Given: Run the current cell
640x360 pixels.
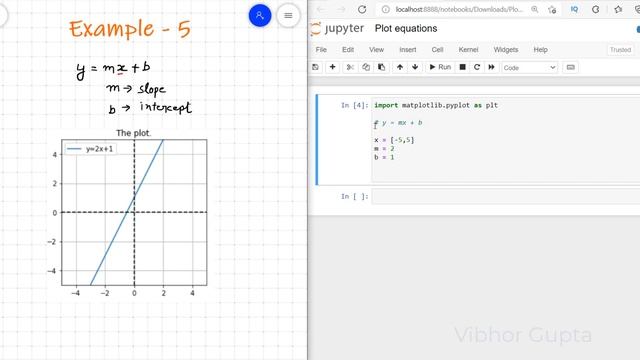Looking at the screenshot, I should 440,67.
